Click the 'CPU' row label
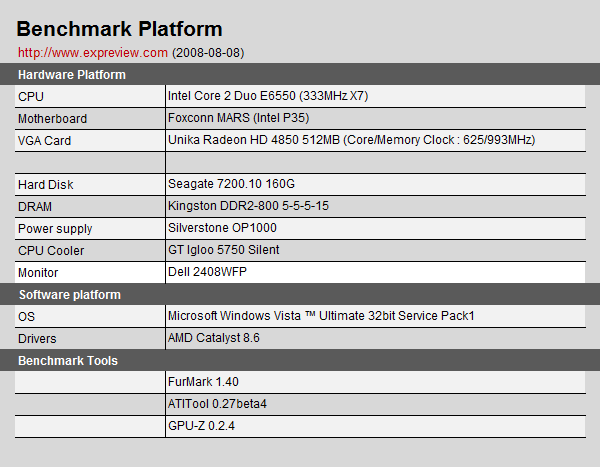Screen dimensions: 600x467 coord(31,96)
